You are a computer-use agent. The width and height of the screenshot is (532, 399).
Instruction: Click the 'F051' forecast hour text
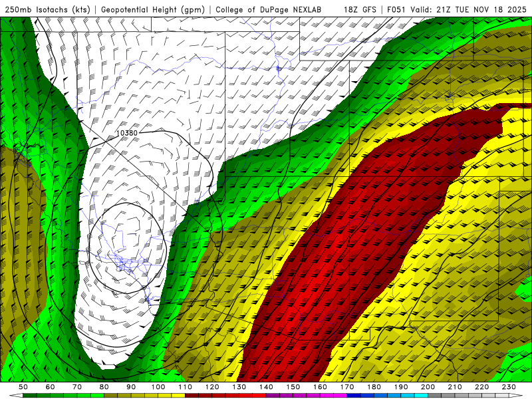click(x=396, y=9)
